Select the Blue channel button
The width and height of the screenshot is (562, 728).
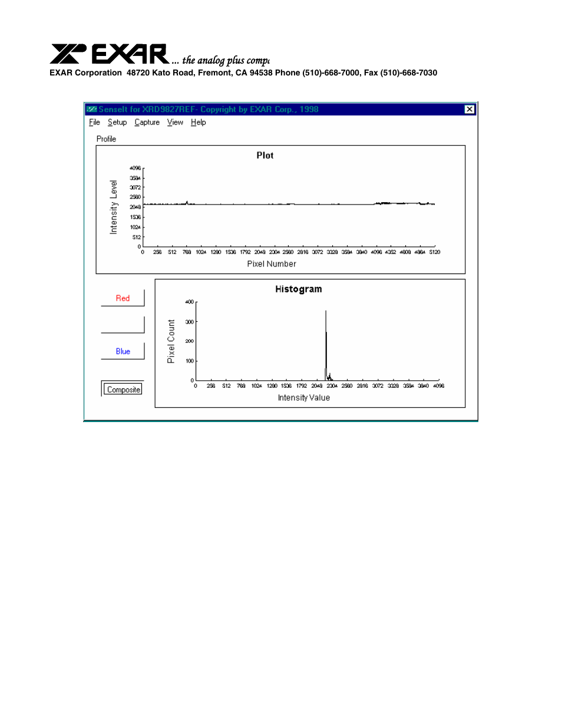(123, 351)
